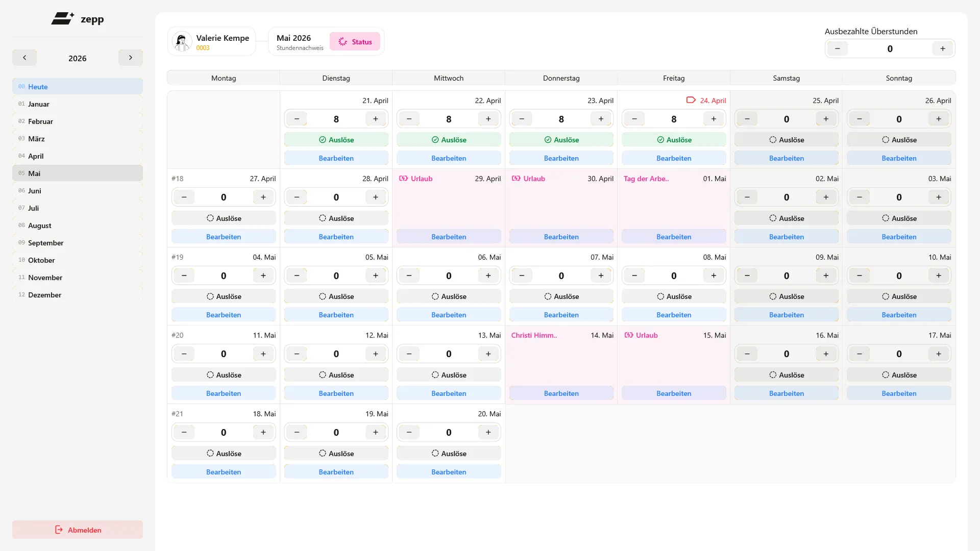Click the zepp logo icon
This screenshot has width=980, height=551.
62,19
